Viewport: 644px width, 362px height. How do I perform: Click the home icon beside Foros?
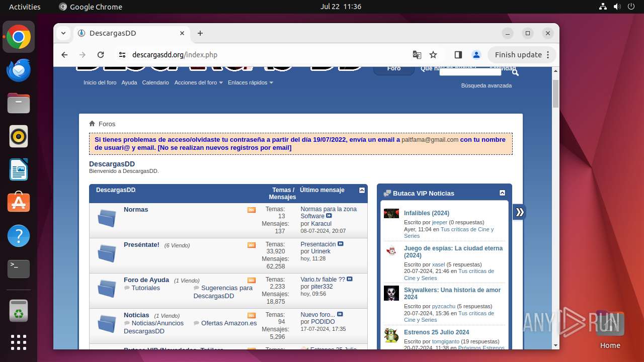point(92,124)
